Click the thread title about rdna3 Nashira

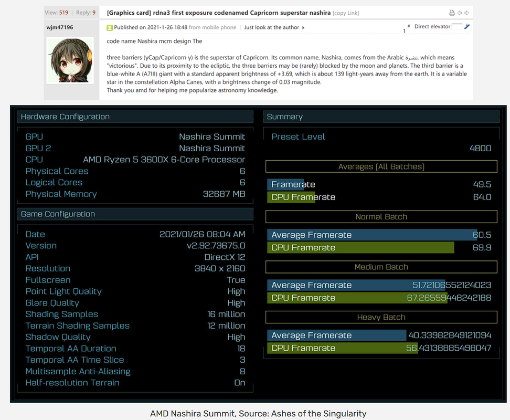pos(219,13)
